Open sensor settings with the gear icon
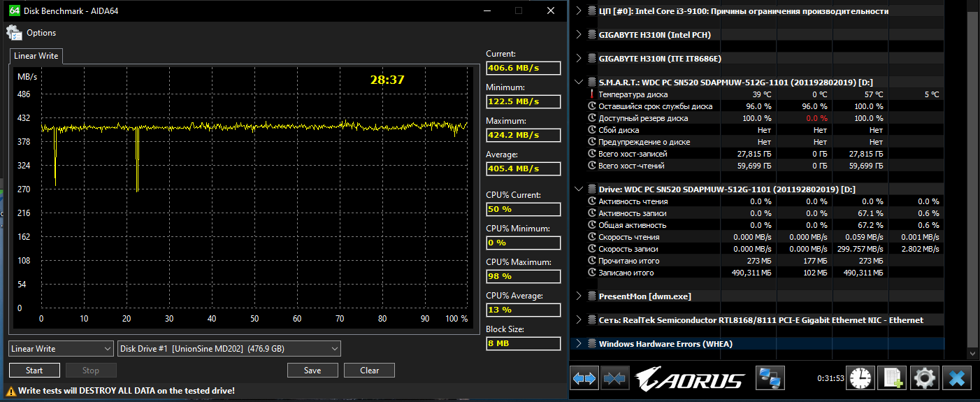980x402 pixels. coord(925,378)
